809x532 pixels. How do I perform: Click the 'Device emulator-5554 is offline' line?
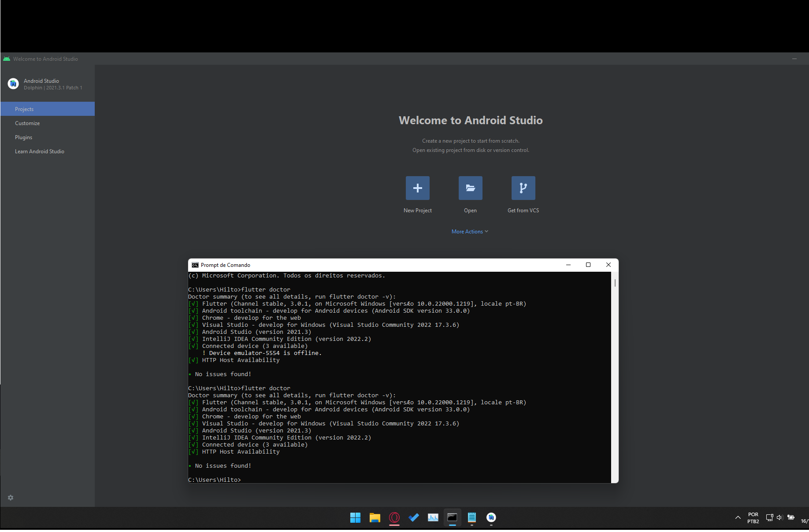[x=262, y=353]
